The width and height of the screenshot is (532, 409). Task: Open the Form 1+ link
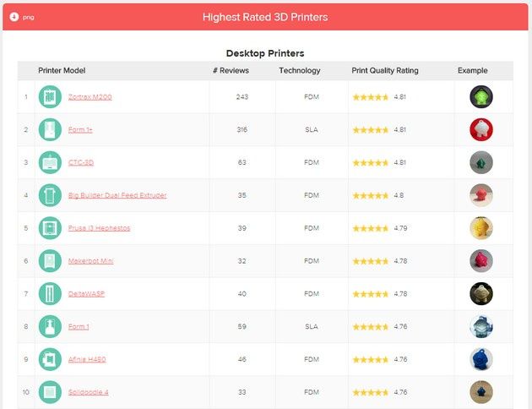pos(80,129)
